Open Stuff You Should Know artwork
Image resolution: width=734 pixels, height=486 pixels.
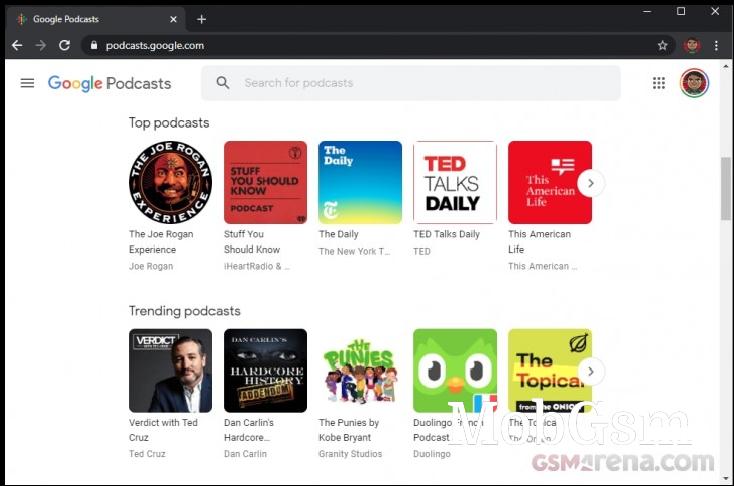tap(265, 182)
